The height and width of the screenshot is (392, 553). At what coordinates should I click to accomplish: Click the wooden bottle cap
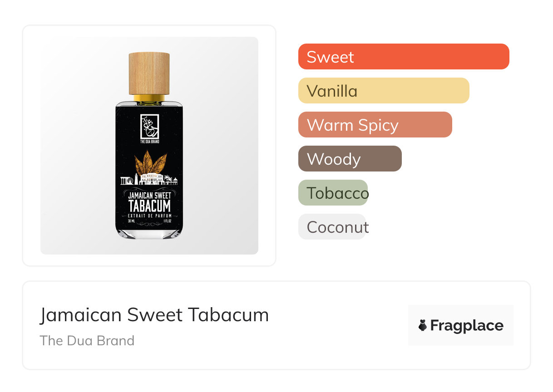[149, 73]
